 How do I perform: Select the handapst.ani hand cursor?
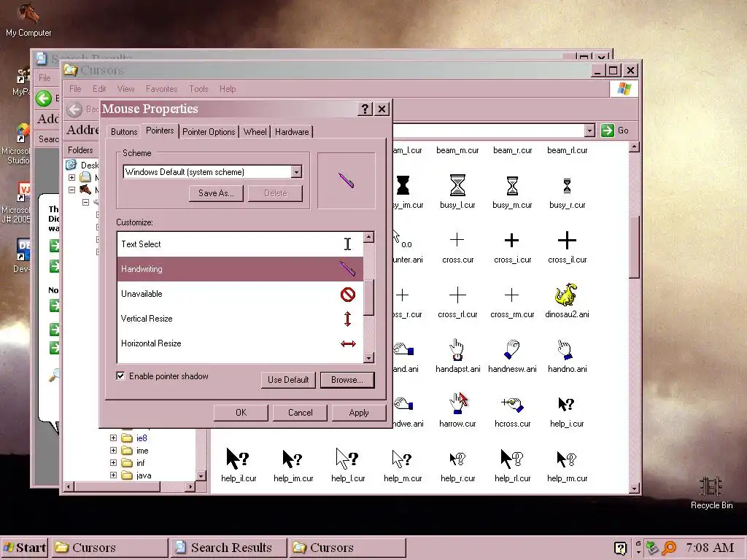pyautogui.click(x=457, y=349)
